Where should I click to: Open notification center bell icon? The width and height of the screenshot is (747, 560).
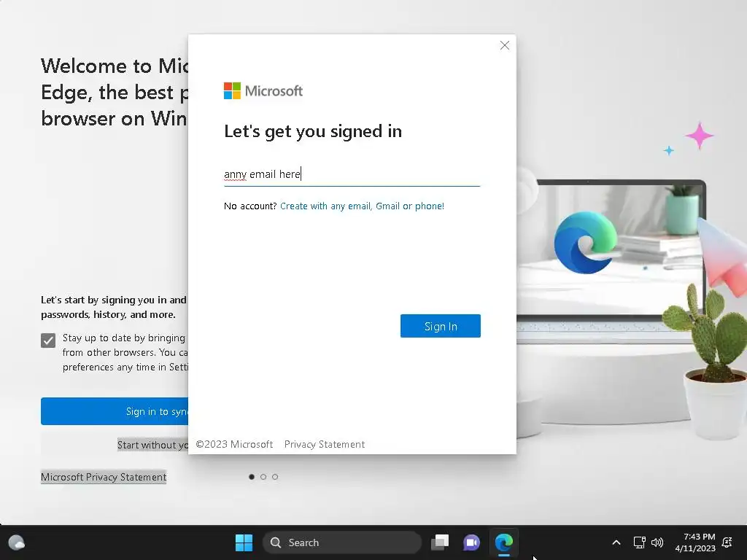[727, 542]
